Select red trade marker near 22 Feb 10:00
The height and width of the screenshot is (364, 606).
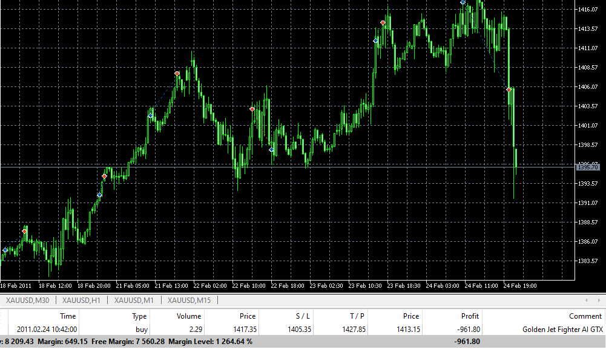252,109
